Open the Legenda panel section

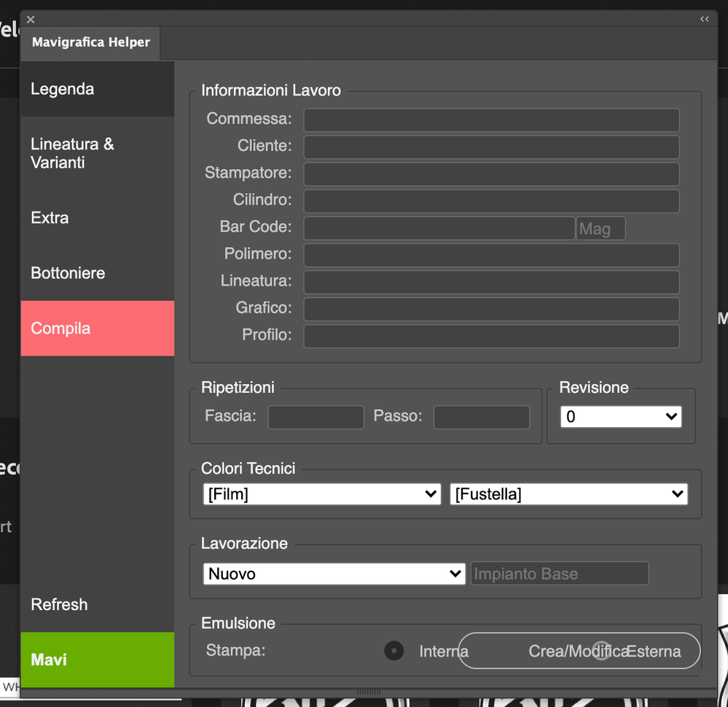(x=62, y=88)
